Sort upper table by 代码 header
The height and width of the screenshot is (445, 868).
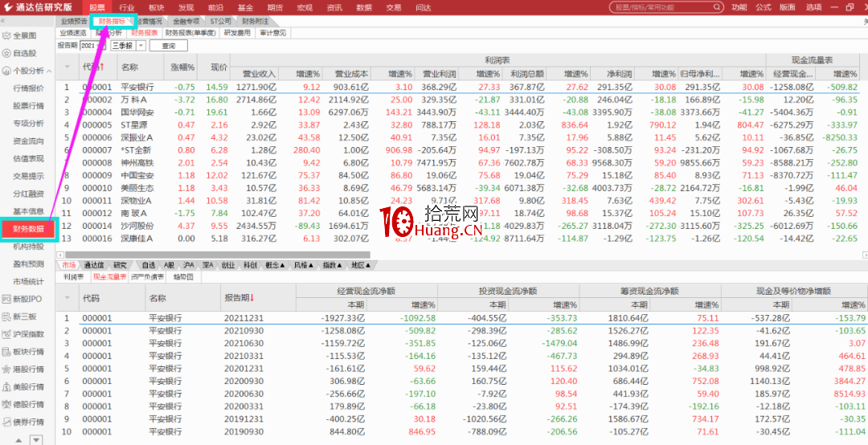(93, 67)
